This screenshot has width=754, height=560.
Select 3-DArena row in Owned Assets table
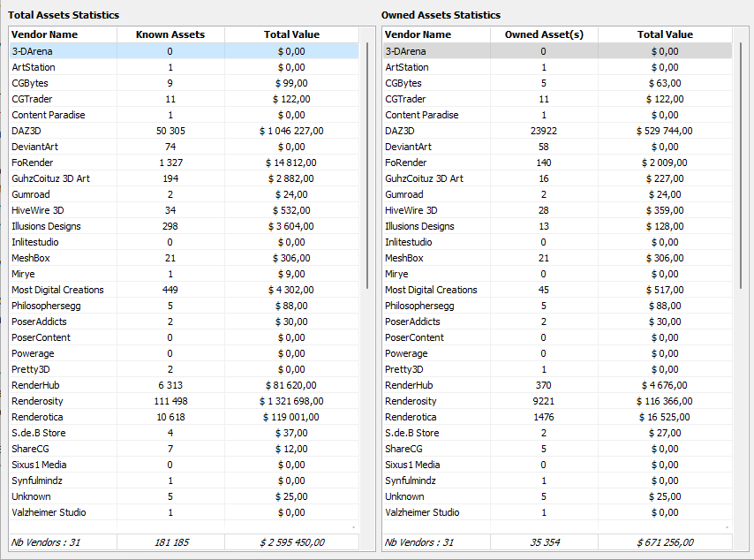(x=558, y=51)
